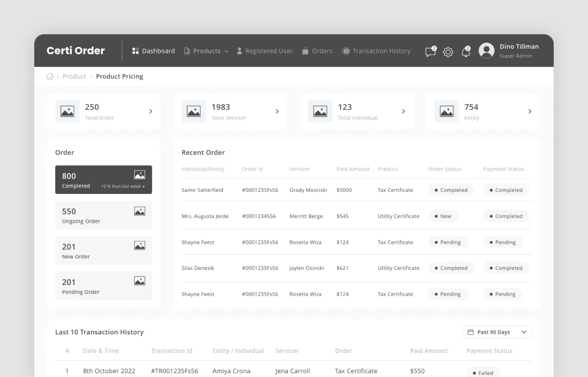Click image icon on New Order card

[x=140, y=245]
